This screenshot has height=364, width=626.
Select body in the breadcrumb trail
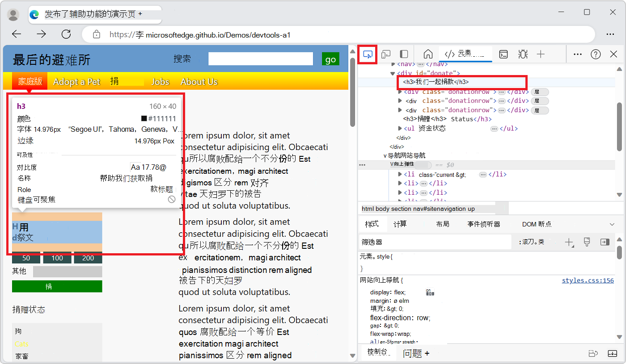click(x=383, y=209)
